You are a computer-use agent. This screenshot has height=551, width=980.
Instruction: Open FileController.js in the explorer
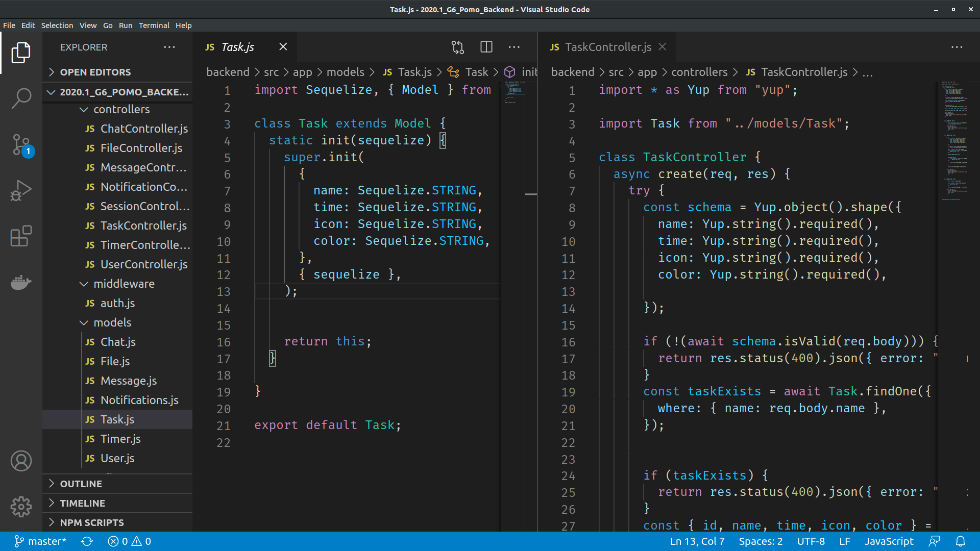(x=117, y=148)
